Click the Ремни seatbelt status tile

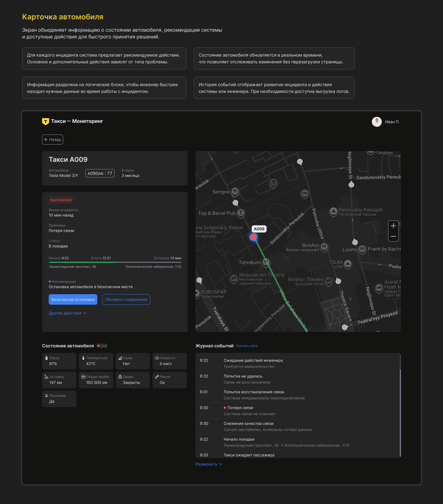point(170,380)
